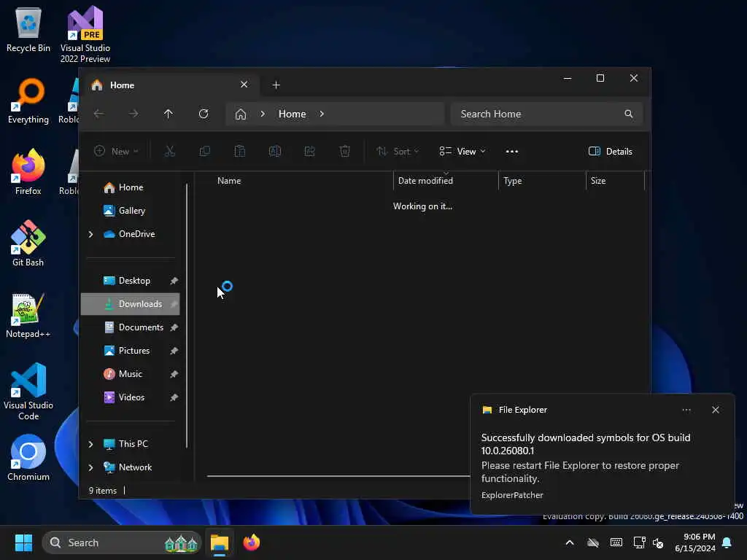Click the Share toolbar icon

pos(309,152)
